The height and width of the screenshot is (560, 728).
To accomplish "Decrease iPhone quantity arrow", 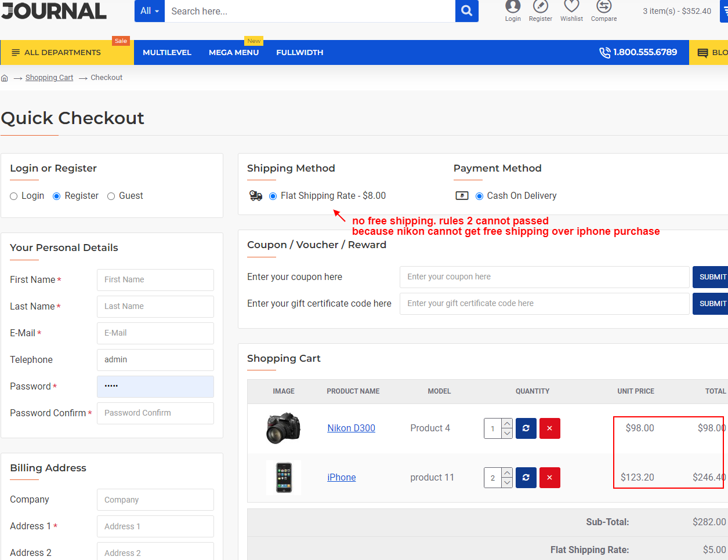I will [x=507, y=483].
